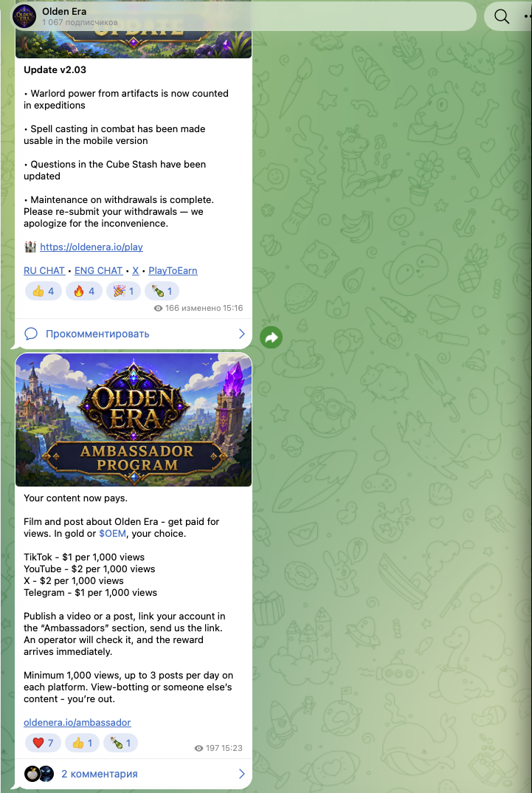Open the PlayToEarn link
Screen dimensions: 532x793
click(173, 270)
